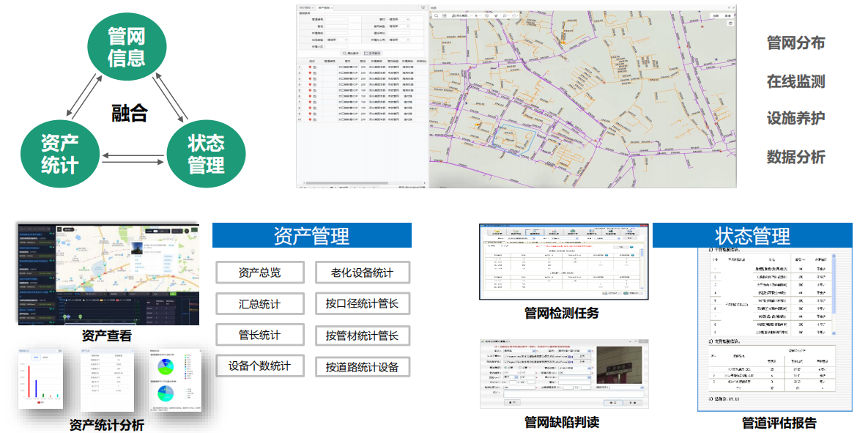Select the 管网信息 green circle

coord(126,46)
